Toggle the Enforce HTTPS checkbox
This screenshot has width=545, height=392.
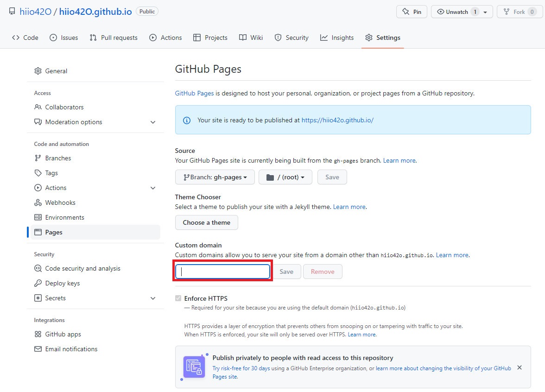coord(178,298)
